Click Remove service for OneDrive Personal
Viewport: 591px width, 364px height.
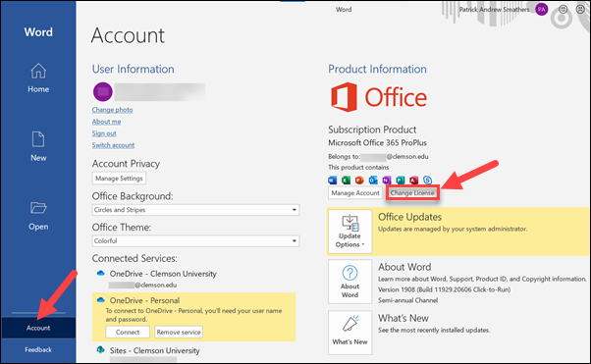click(x=179, y=332)
